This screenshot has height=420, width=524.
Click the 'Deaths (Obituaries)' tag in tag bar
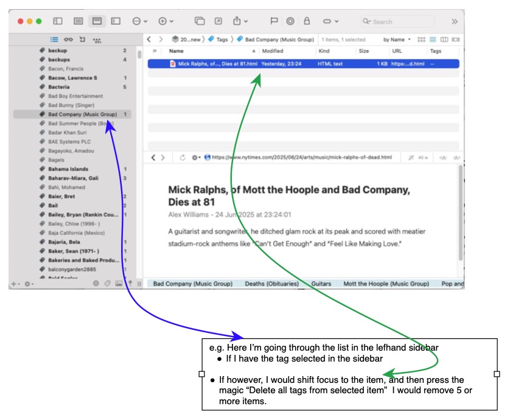[271, 284]
